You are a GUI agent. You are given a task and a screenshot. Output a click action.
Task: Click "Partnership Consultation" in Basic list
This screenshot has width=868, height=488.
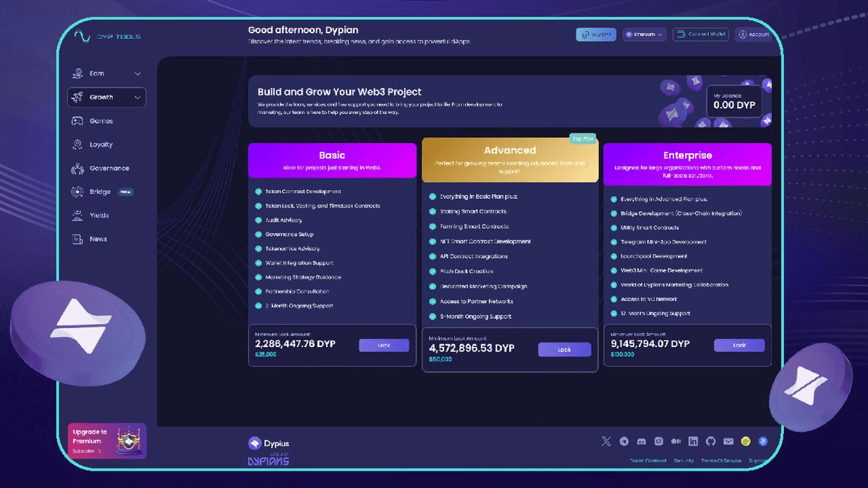pyautogui.click(x=297, y=291)
